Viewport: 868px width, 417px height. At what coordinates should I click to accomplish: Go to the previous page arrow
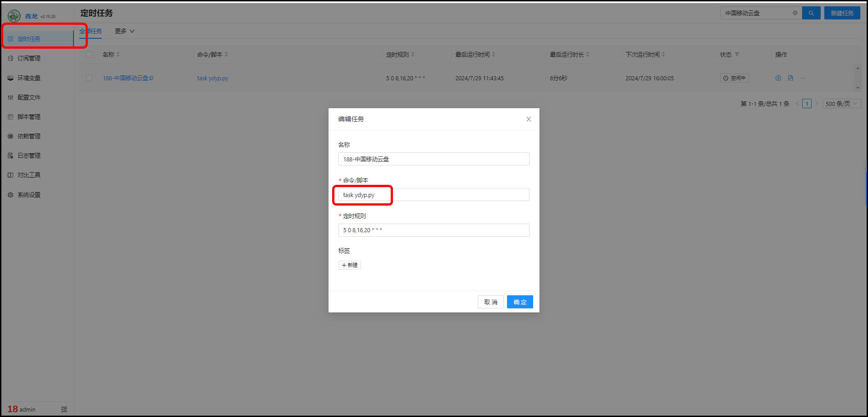click(797, 104)
